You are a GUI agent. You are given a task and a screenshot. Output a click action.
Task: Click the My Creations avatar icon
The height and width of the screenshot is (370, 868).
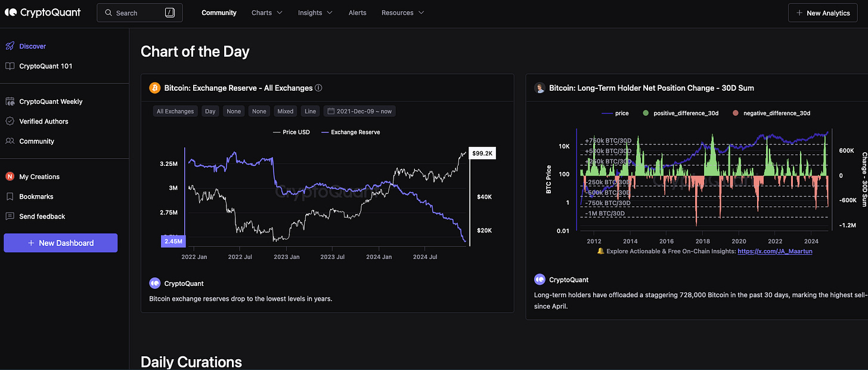pos(10,177)
